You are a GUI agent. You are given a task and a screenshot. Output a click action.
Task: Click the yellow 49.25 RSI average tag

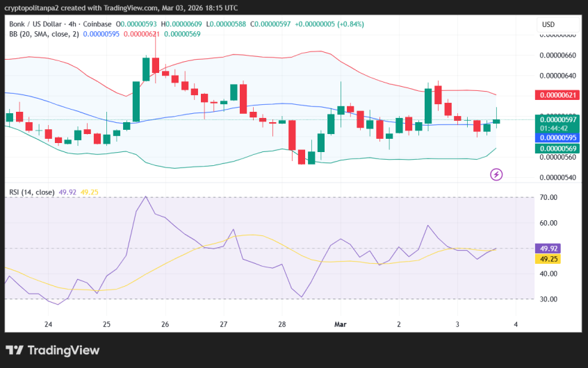coord(554,258)
